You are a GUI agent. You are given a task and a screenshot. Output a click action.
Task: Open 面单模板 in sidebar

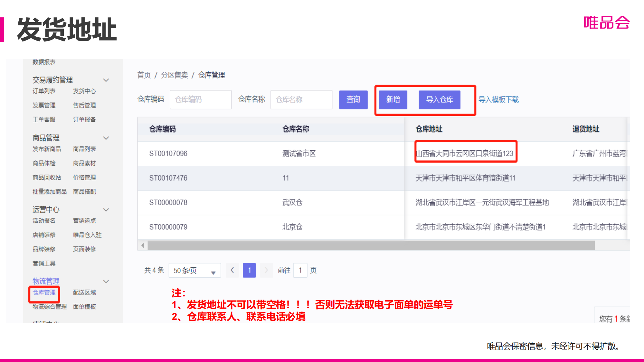[84, 307]
